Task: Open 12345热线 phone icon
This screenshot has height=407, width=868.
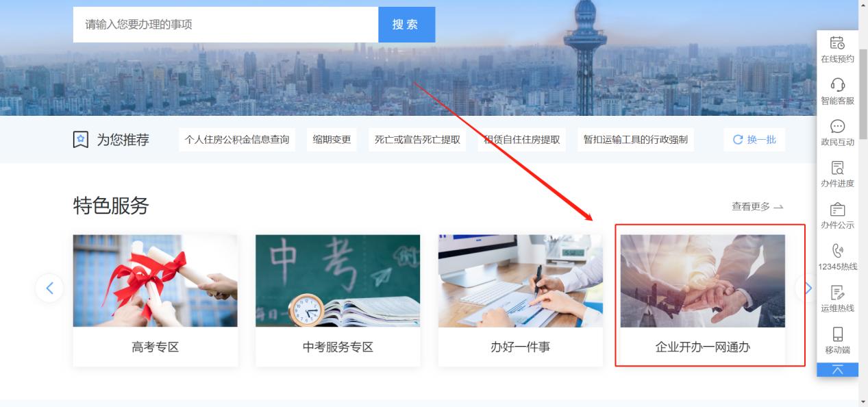Action: (837, 251)
